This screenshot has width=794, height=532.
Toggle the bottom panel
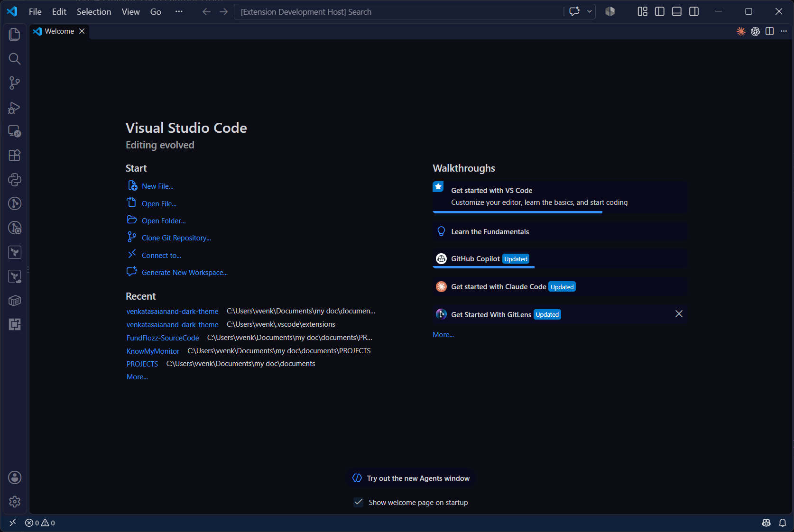click(x=677, y=12)
